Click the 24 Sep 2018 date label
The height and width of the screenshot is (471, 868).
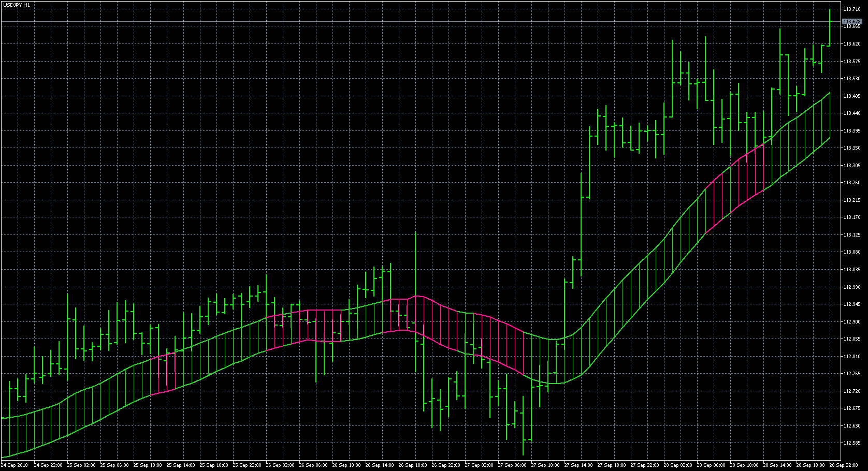click(15, 465)
